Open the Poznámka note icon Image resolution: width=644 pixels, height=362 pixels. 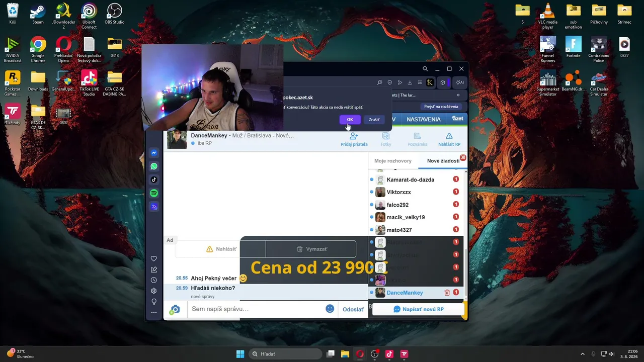pos(417,136)
